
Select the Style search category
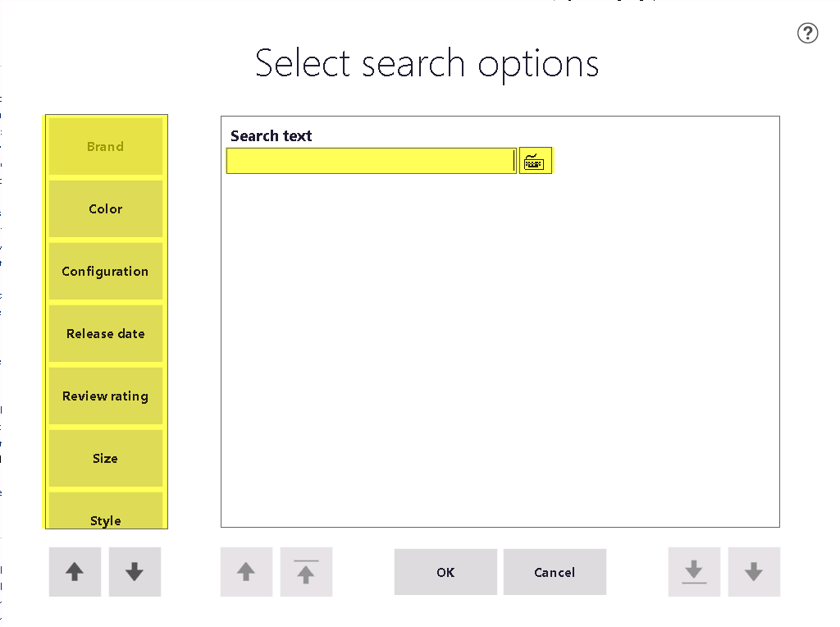point(106,510)
